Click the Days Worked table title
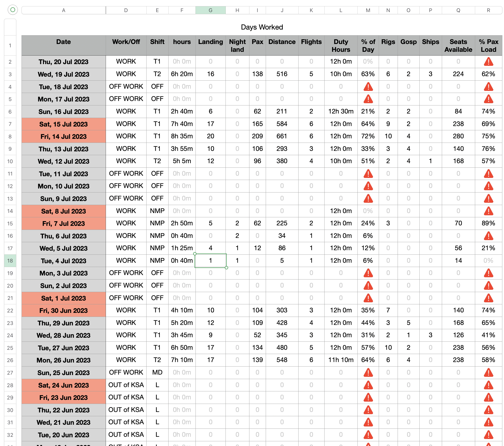The height and width of the screenshot is (446, 504). tap(262, 27)
